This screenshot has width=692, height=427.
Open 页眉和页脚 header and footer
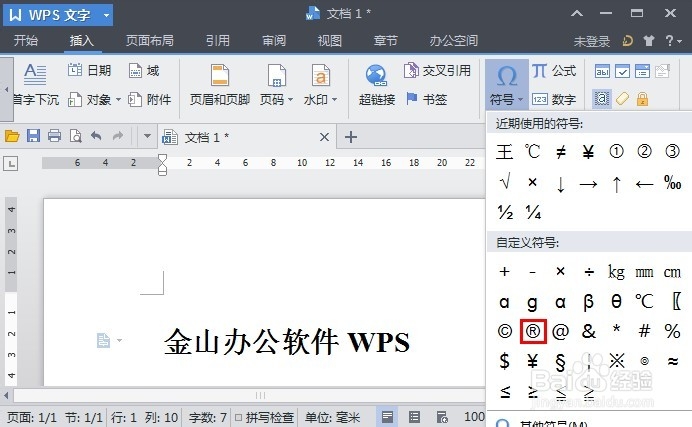pyautogui.click(x=220, y=86)
